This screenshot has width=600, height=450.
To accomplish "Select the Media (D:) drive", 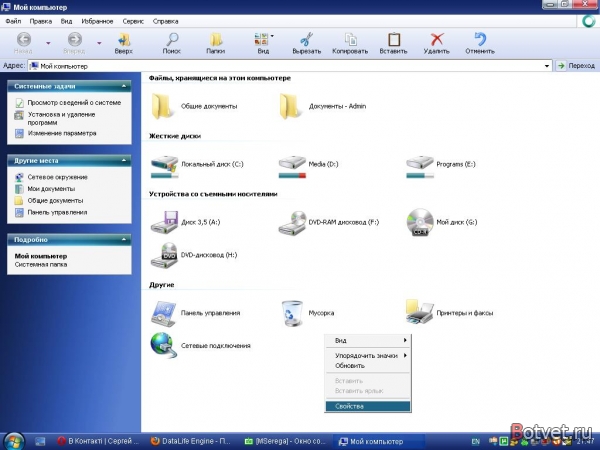I will (x=308, y=167).
